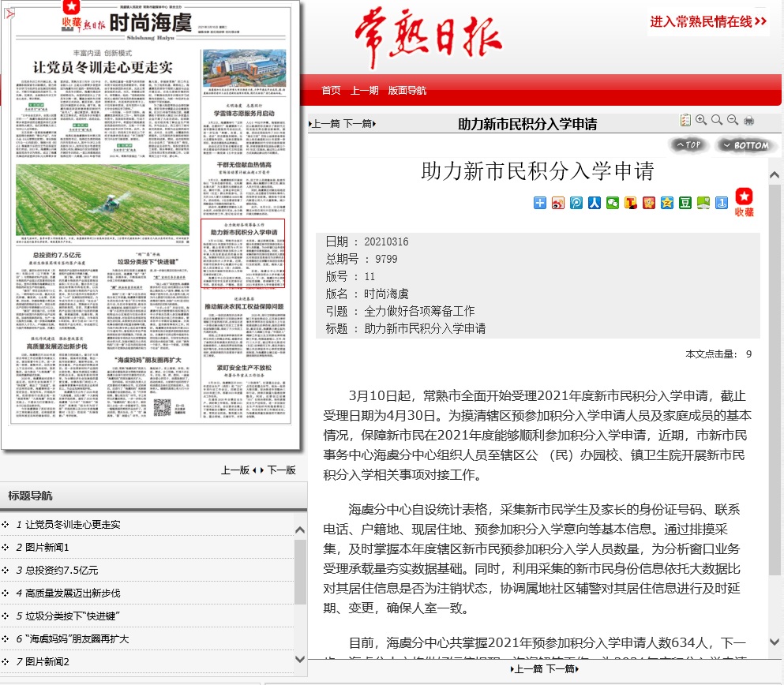Click 上一篇 in the article header bar
This screenshot has height=685, width=784.
tap(324, 123)
